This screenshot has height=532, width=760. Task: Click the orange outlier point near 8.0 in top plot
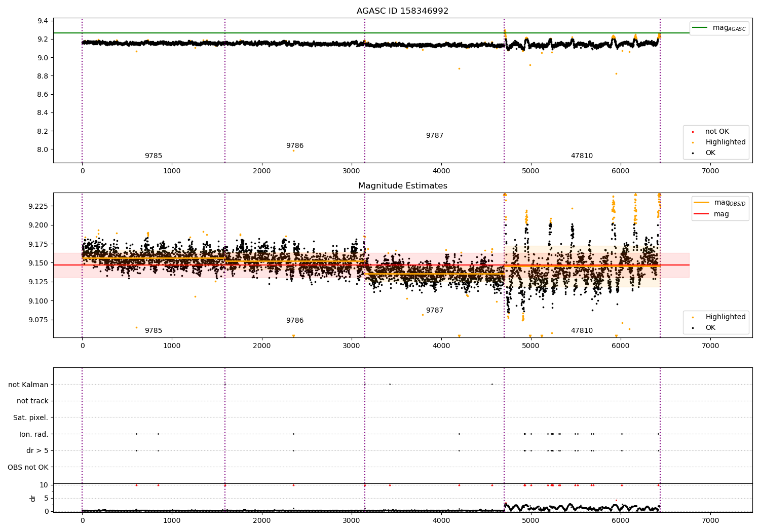click(x=293, y=150)
